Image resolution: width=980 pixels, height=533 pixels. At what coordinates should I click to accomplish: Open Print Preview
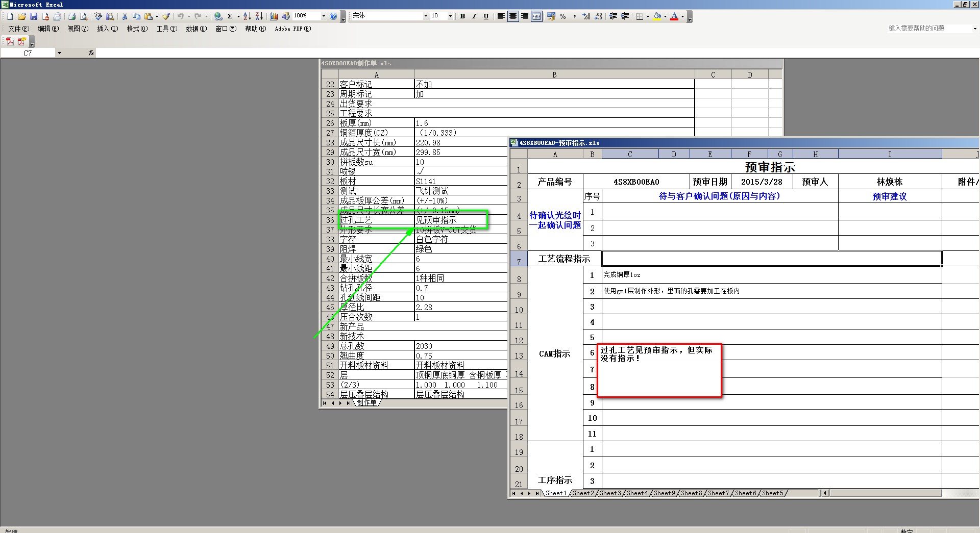coord(84,16)
